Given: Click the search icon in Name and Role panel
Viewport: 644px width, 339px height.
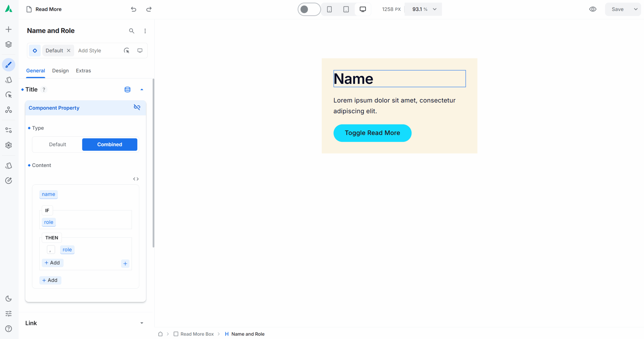Looking at the screenshot, I should point(132,31).
